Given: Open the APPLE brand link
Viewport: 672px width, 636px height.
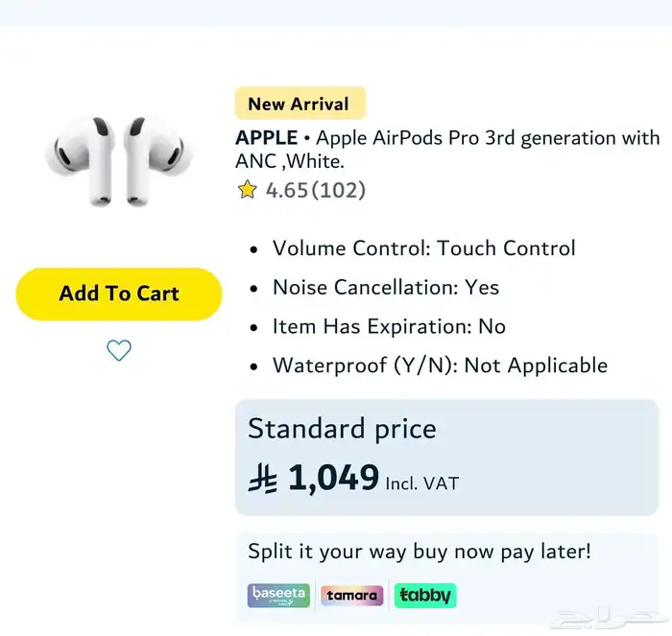Looking at the screenshot, I should click(266, 138).
